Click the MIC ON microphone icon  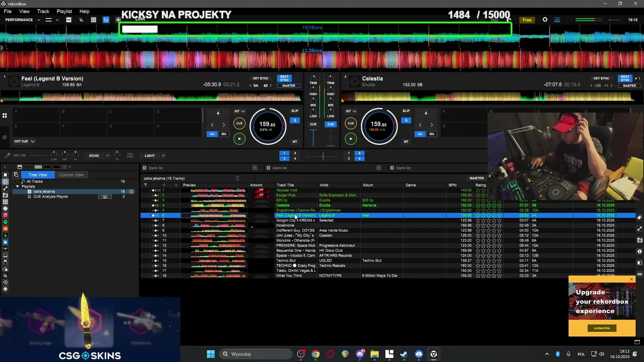7,156
